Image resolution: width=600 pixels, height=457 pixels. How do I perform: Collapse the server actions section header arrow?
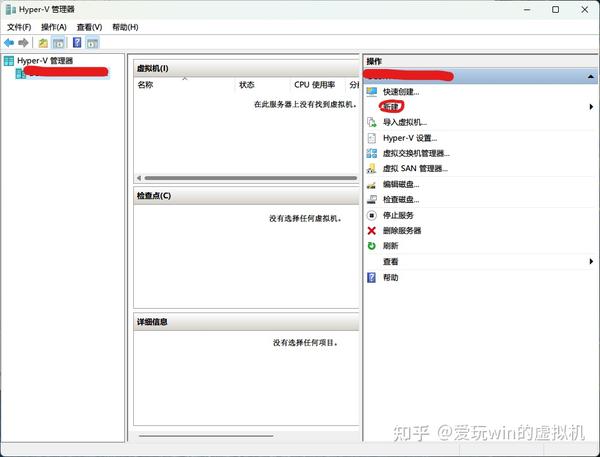click(590, 77)
